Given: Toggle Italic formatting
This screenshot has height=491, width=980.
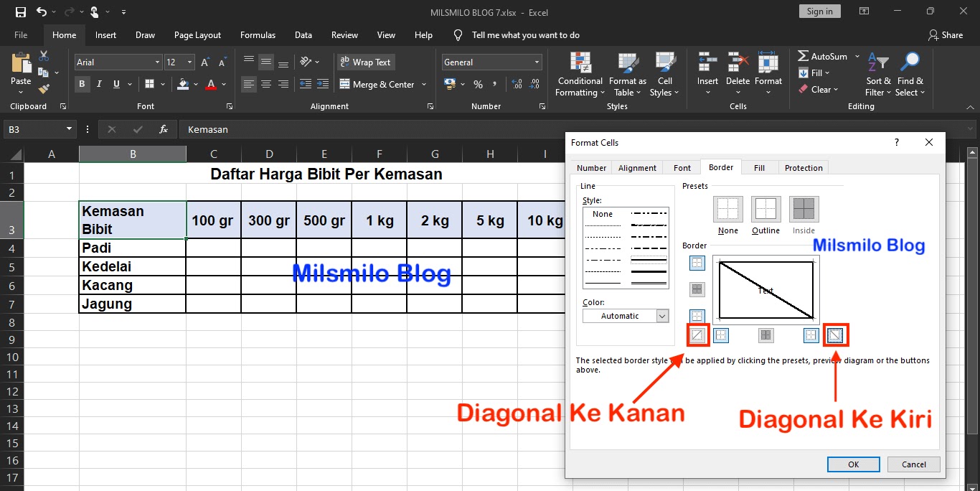Looking at the screenshot, I should [99, 84].
